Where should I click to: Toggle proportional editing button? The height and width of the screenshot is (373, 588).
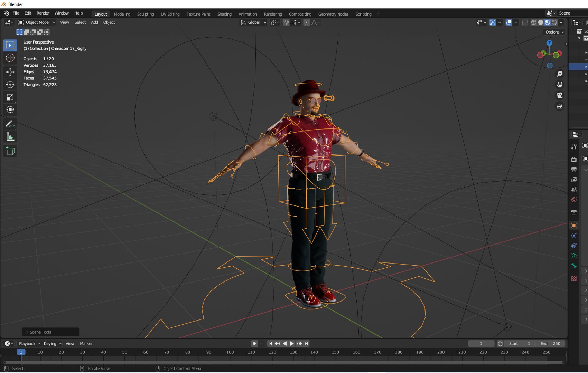click(306, 22)
